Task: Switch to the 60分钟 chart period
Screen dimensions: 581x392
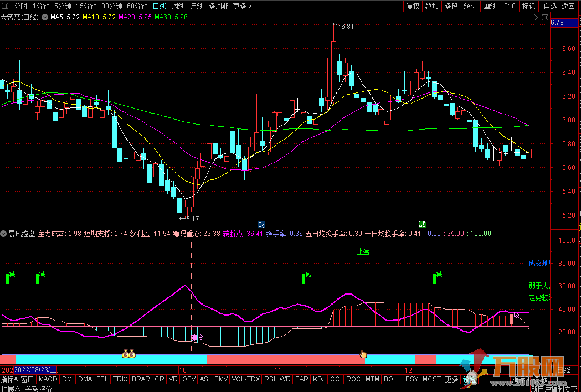Action: (x=137, y=6)
